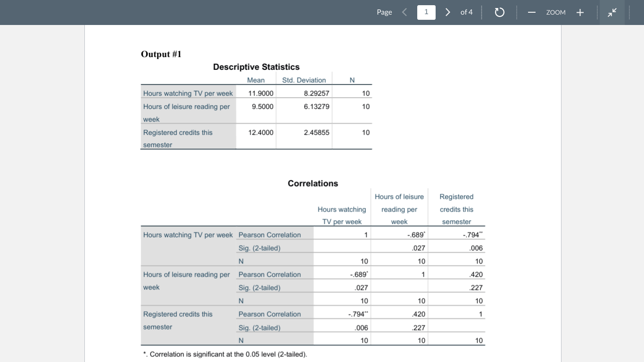Click the Page toolbar label
644x362 pixels.
[x=384, y=12]
